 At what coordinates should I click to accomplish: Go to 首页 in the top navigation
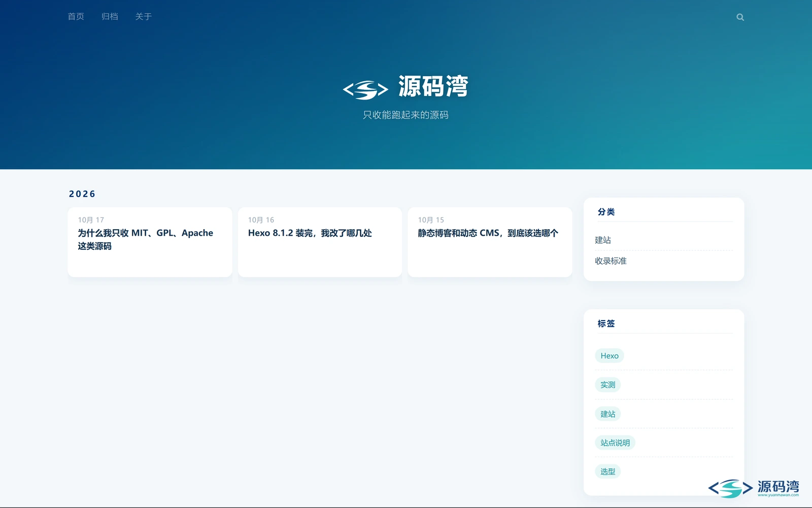76,17
